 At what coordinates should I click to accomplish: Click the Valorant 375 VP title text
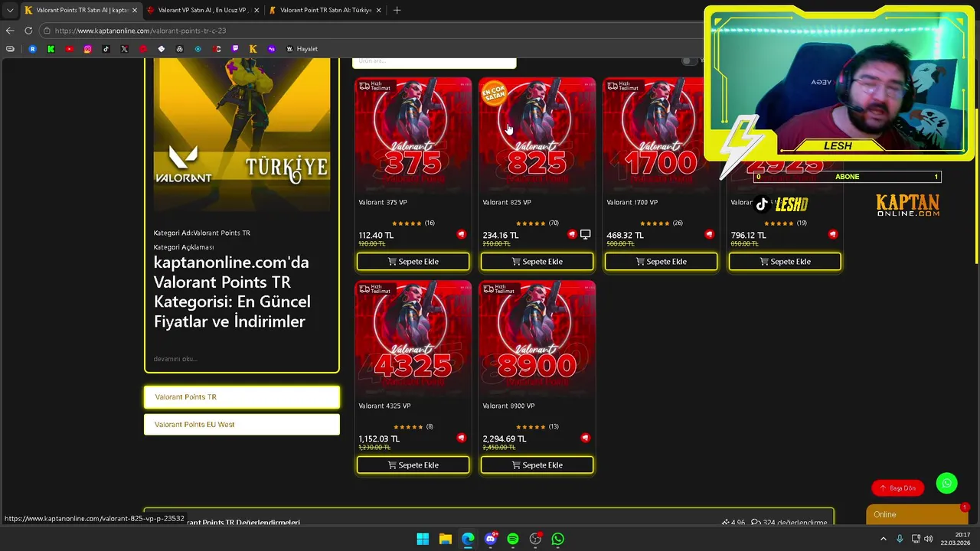click(383, 202)
